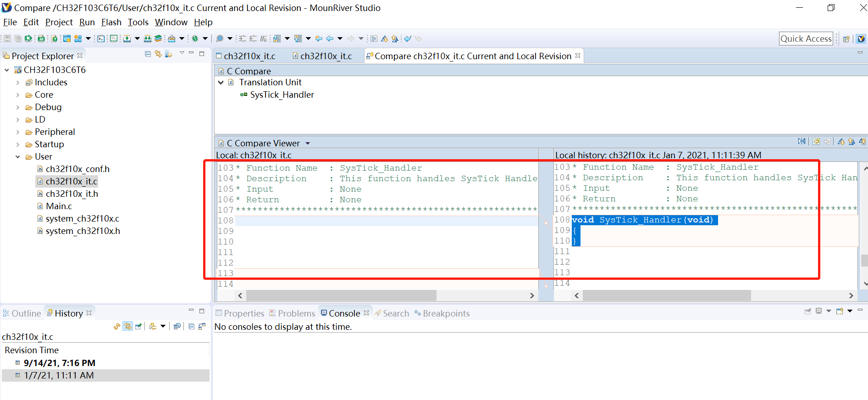Switch to the Outline tab

pyautogui.click(x=22, y=313)
